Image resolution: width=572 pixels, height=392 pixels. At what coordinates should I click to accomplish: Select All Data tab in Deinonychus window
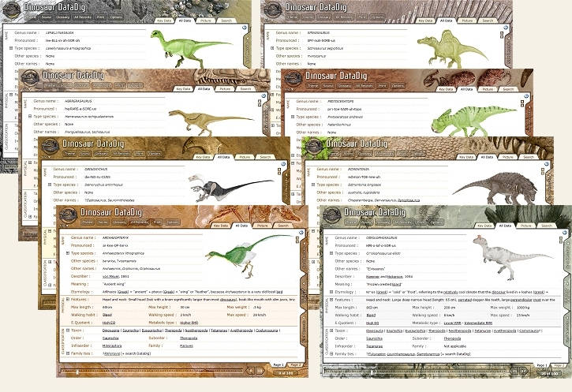223,157
